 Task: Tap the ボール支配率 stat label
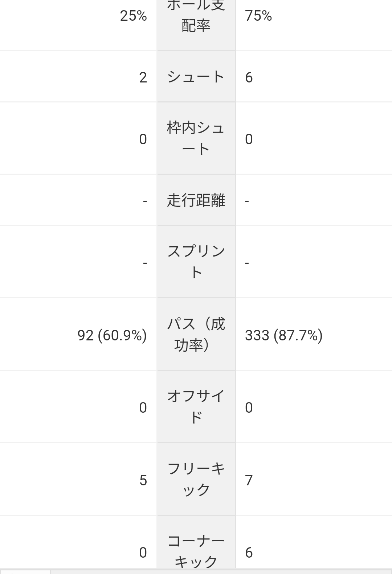click(196, 16)
